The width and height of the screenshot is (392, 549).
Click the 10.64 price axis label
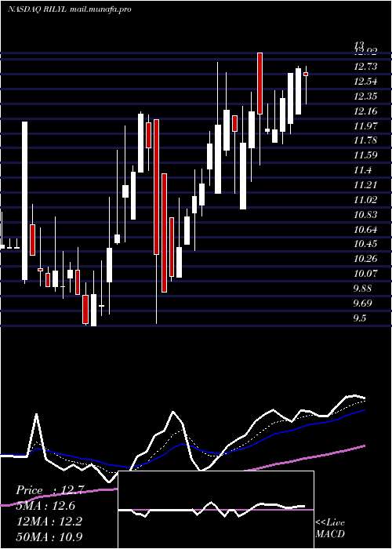366,229
